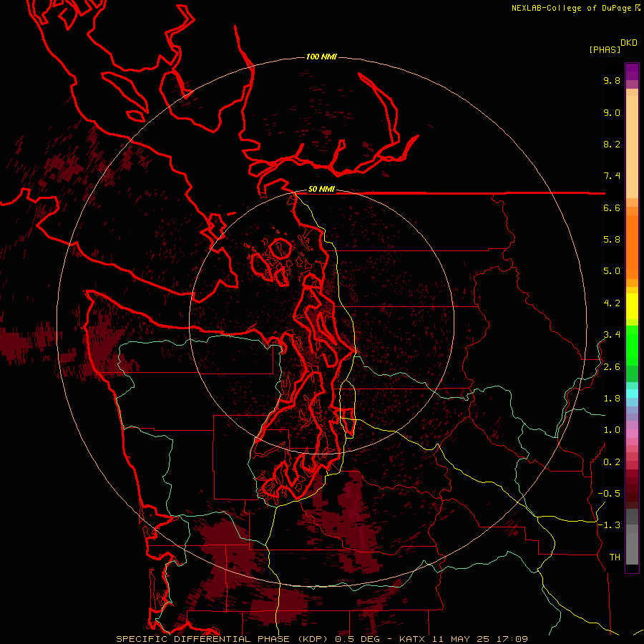644x644 pixels.
Task: Pick the yellow band on color scale
Action: coord(632,306)
